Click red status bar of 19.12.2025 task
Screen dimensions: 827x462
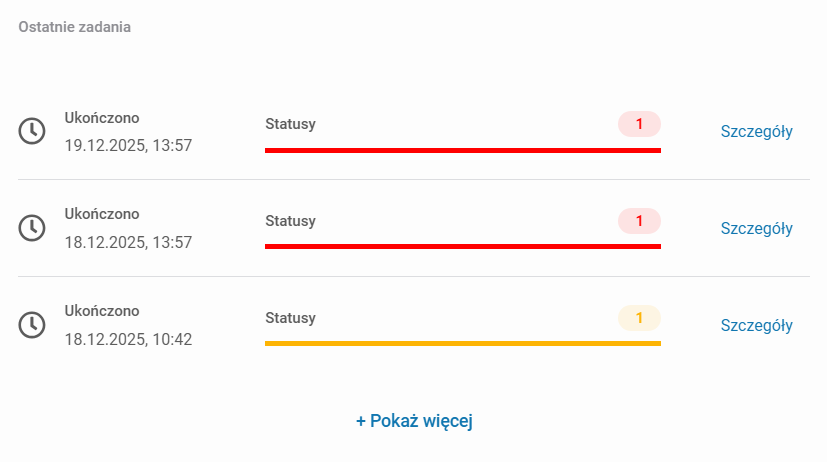coord(462,150)
